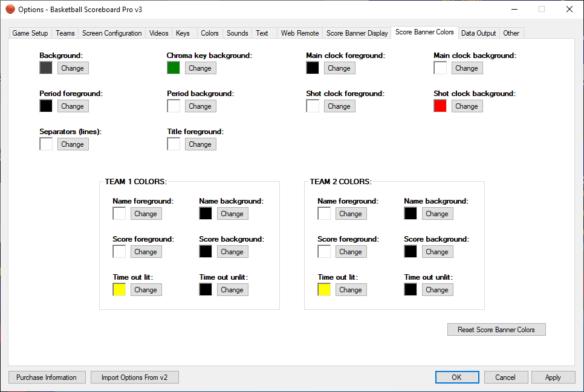584x392 pixels.
Task: Open Purchase Information
Action: 47,378
